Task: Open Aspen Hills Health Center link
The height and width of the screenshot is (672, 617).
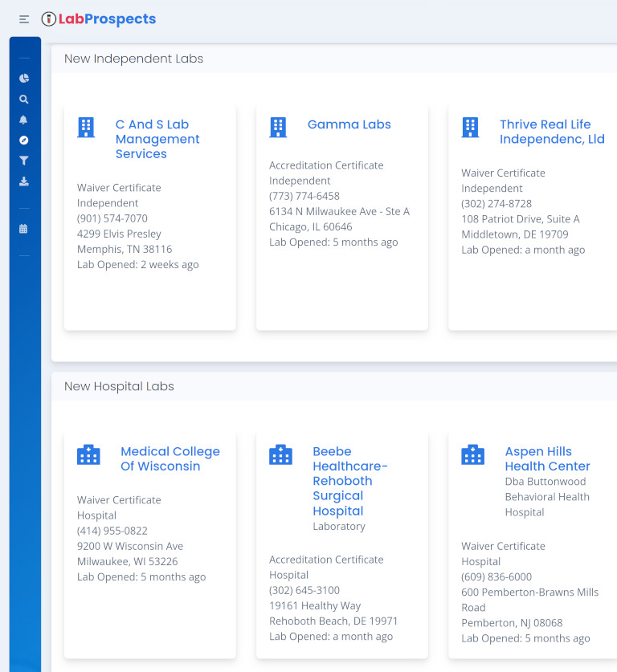Action: [547, 458]
